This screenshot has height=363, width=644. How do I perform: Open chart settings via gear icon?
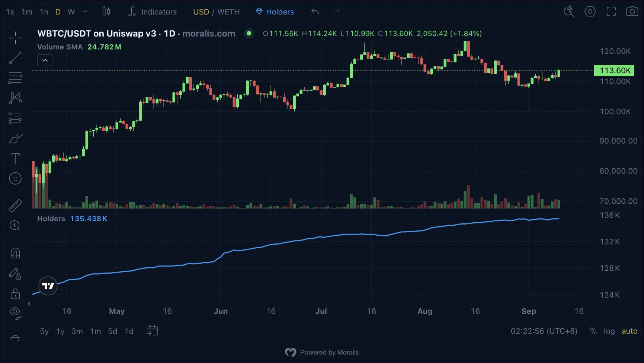pyautogui.click(x=590, y=12)
